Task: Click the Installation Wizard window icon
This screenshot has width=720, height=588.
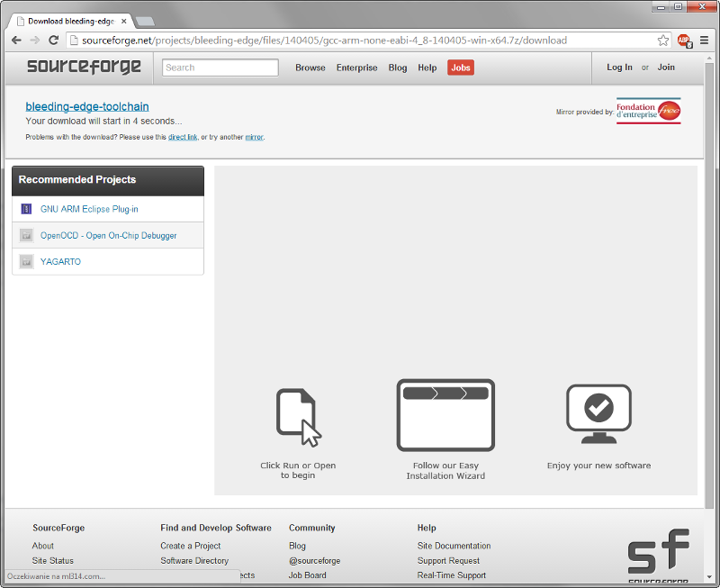Action: 445,415
